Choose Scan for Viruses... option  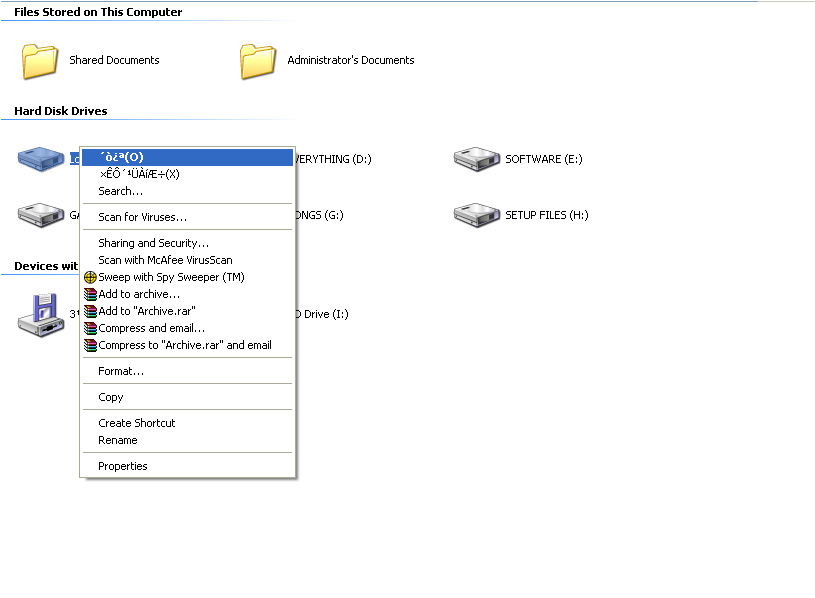pos(142,217)
